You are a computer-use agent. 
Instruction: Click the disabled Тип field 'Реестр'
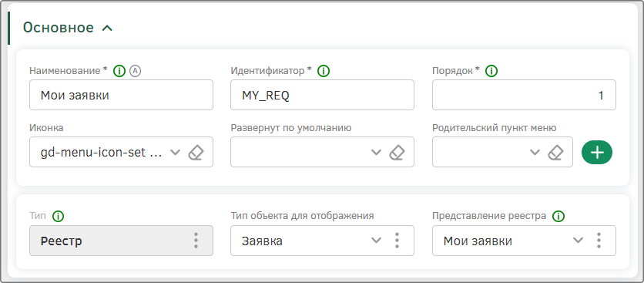[x=121, y=241]
